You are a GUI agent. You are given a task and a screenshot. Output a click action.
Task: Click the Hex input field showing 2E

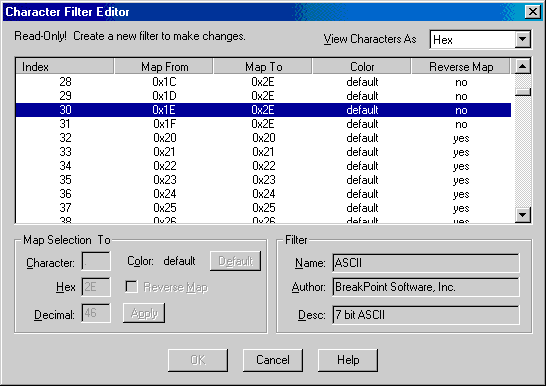(96, 287)
